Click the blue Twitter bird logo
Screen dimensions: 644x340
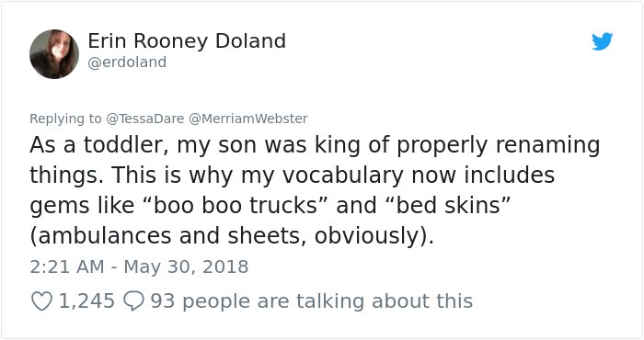click(x=602, y=41)
